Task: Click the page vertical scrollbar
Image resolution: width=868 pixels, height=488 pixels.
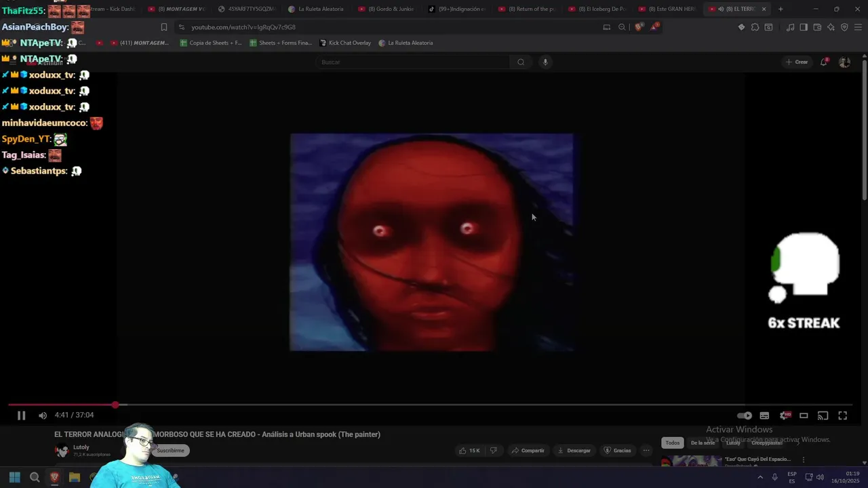Action: pos(864,129)
